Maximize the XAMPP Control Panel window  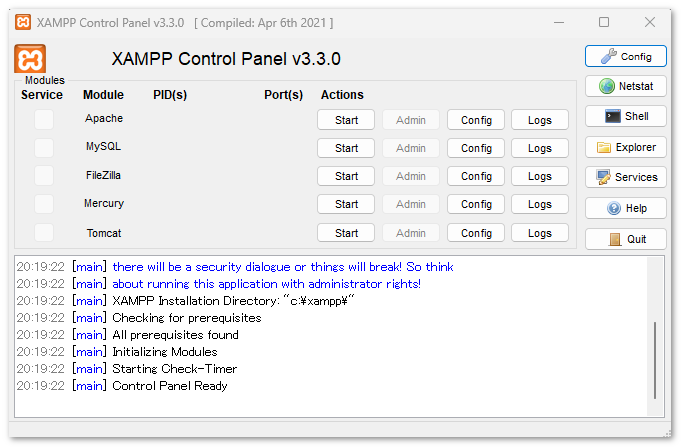[604, 22]
